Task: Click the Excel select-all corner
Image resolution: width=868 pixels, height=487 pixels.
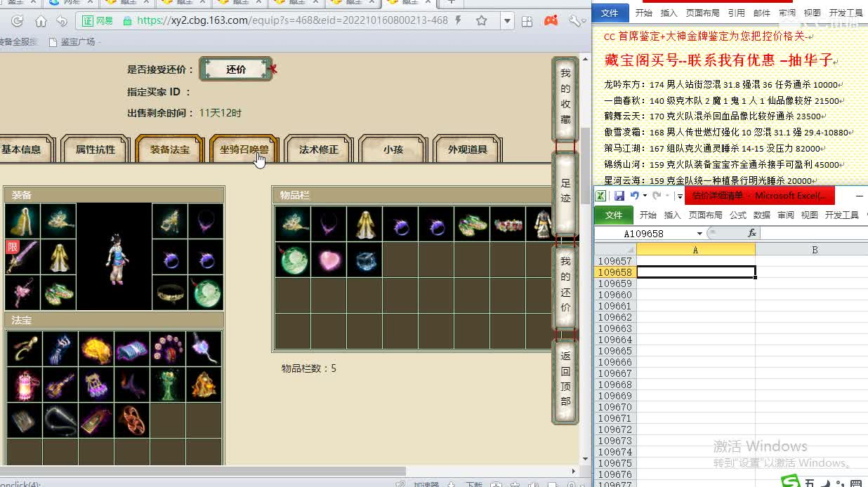Action: coord(615,250)
